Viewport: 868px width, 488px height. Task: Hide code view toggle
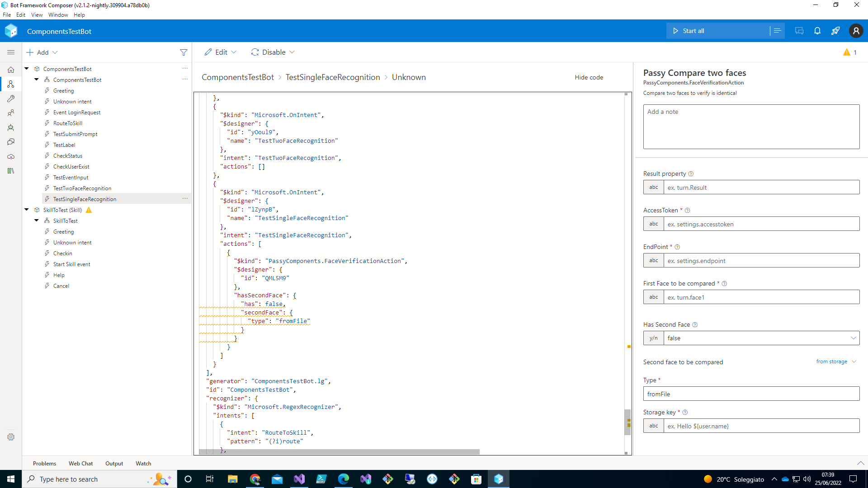pyautogui.click(x=589, y=77)
